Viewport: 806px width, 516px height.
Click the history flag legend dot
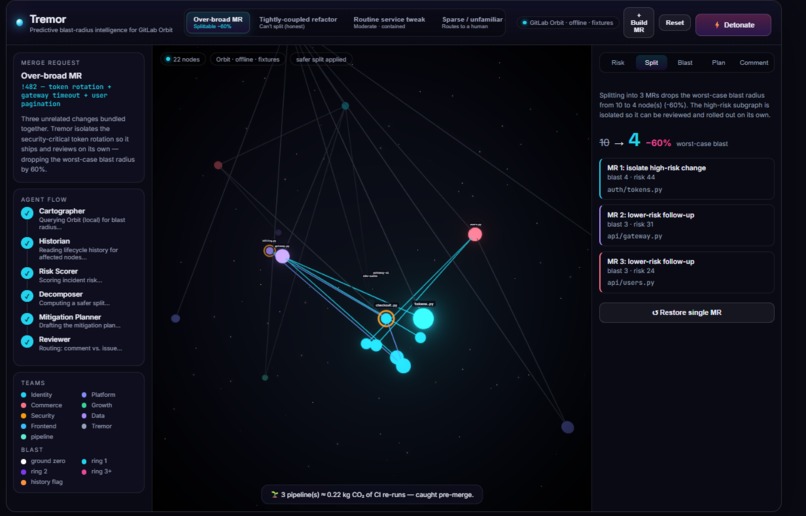[24, 482]
